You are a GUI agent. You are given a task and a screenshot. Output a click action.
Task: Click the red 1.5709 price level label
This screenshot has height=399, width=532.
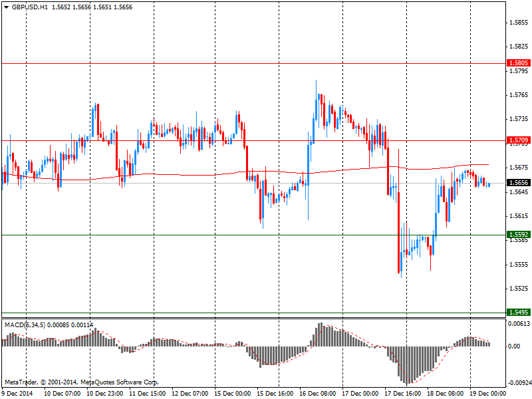point(519,140)
